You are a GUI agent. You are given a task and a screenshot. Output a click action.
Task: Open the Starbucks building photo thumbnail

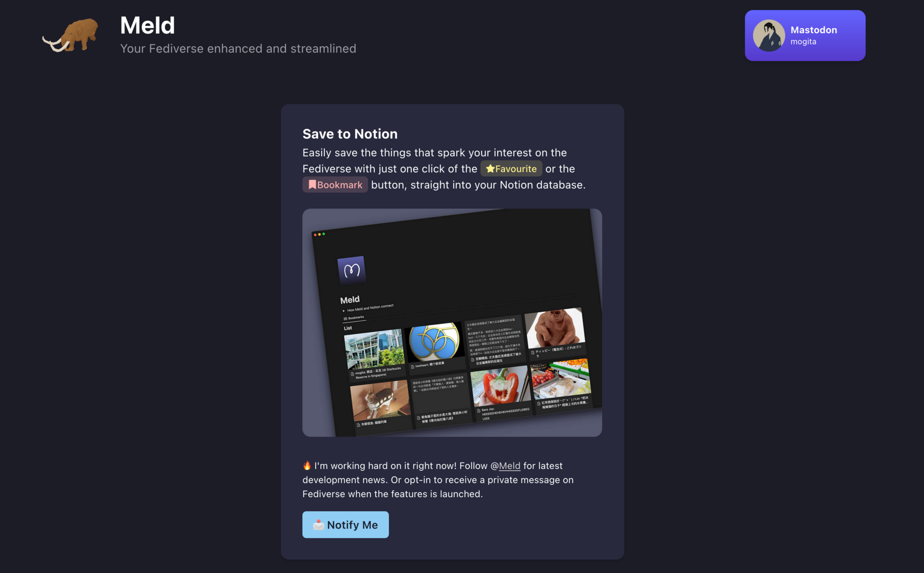click(374, 350)
